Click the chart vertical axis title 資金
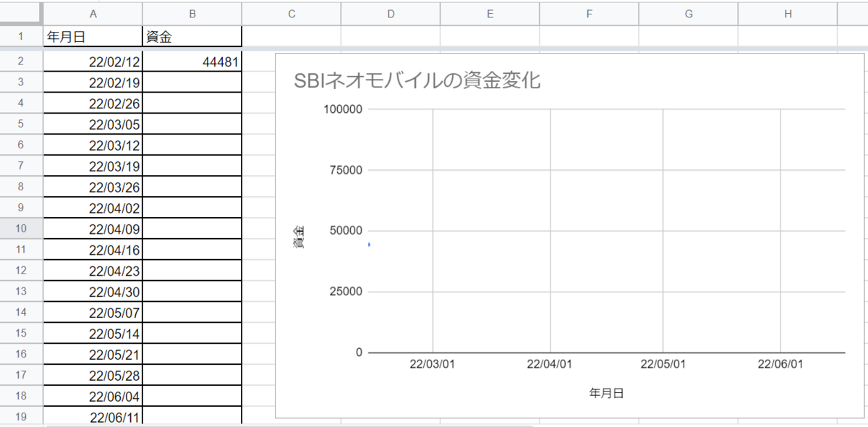 point(298,236)
